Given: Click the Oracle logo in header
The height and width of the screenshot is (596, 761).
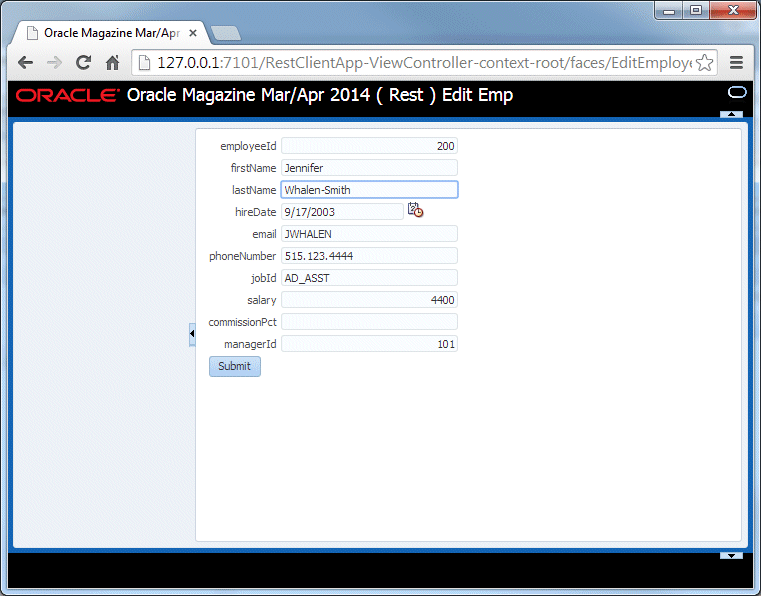Looking at the screenshot, I should point(67,95).
